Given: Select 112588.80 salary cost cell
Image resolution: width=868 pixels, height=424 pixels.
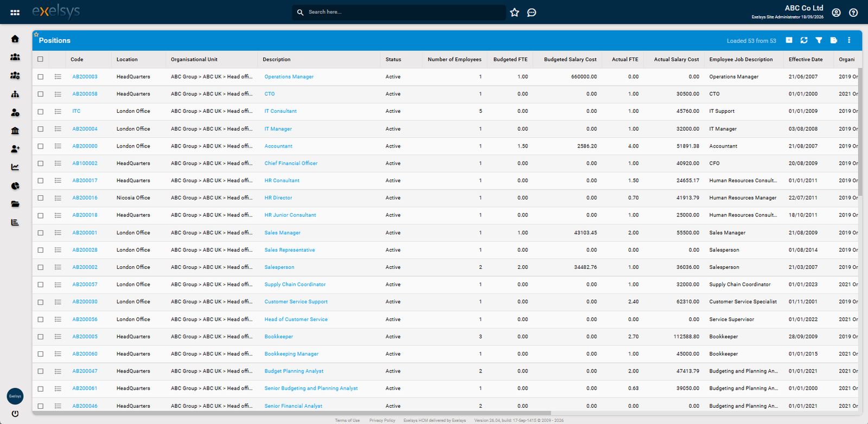Looking at the screenshot, I should (x=686, y=337).
